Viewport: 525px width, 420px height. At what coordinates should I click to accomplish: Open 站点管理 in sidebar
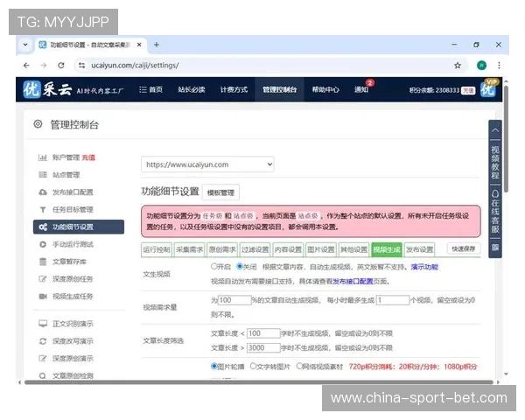pos(66,175)
